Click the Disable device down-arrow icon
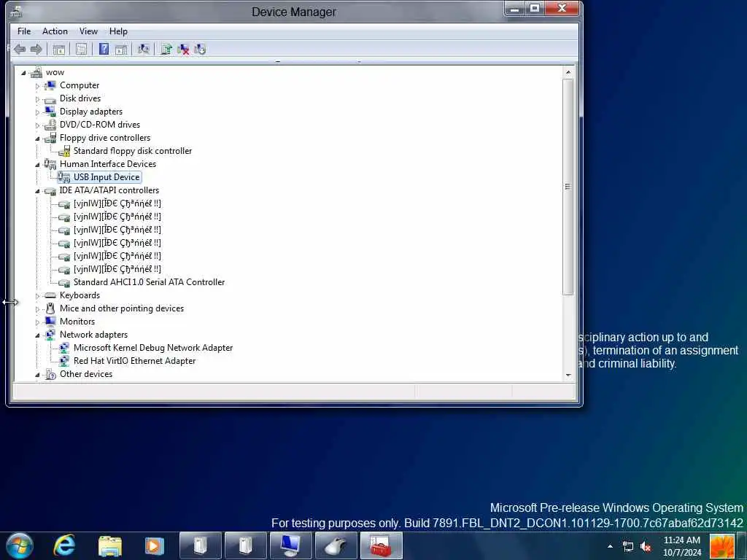 tap(200, 49)
